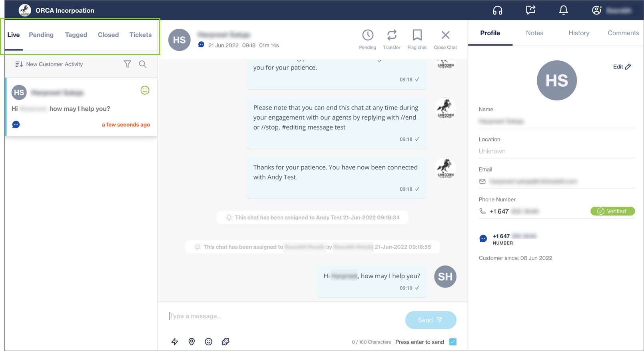
Task: Open the emoji picker
Action: tap(208, 341)
